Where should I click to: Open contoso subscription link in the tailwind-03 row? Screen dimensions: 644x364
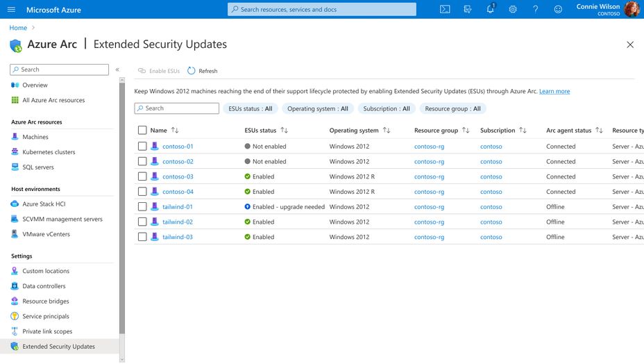(491, 237)
